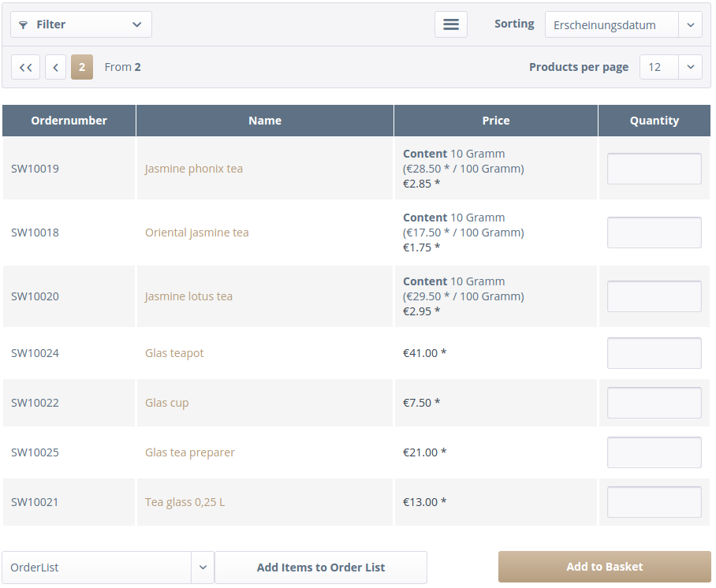The image size is (716, 588).
Task: Click the previous page arrow icon
Action: pyautogui.click(x=55, y=67)
